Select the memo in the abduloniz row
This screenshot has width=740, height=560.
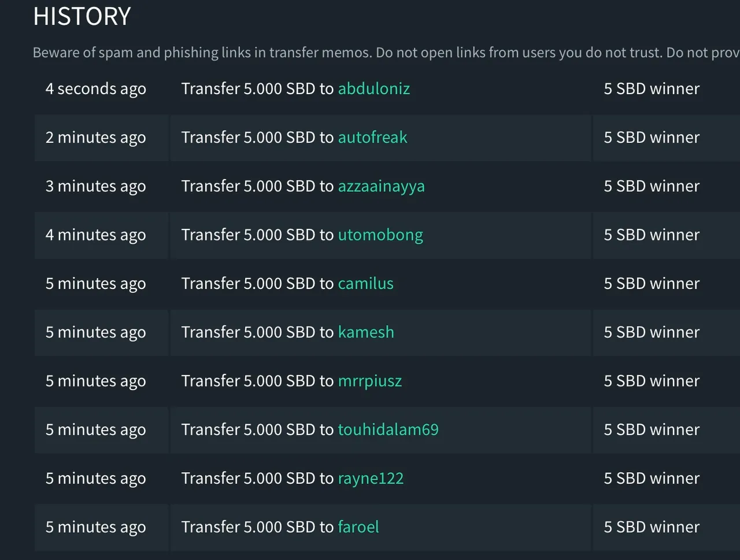point(652,88)
